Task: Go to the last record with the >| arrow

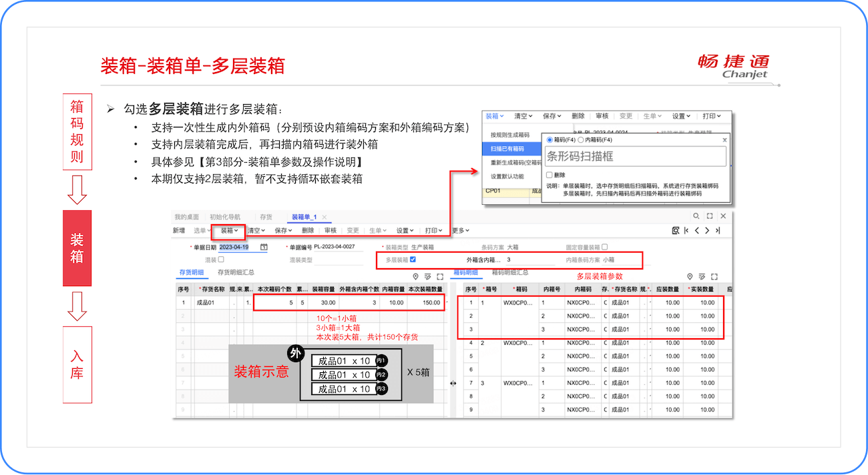Action: coord(718,230)
